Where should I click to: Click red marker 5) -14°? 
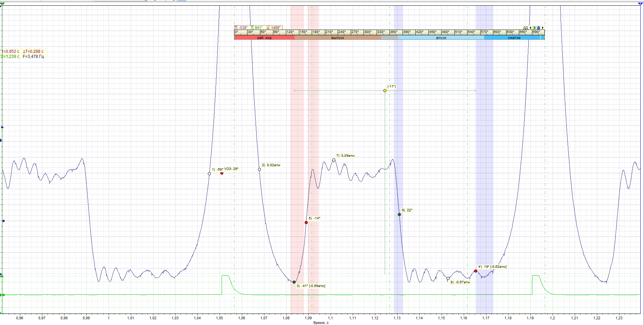pos(306,222)
